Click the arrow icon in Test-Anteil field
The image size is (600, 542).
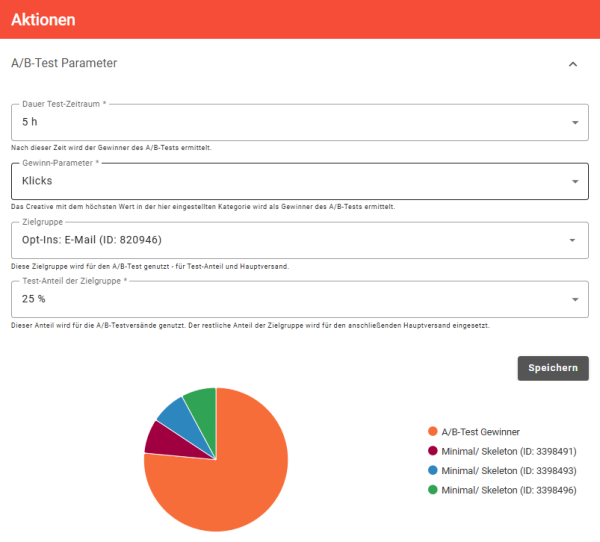pyautogui.click(x=575, y=300)
